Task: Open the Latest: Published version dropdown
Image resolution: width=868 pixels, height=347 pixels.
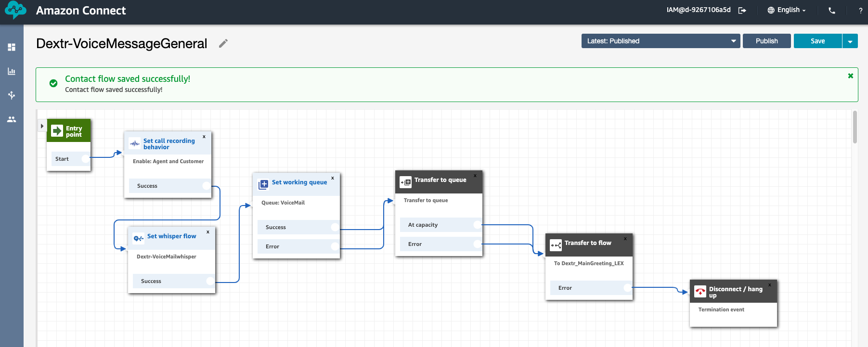Action: pyautogui.click(x=661, y=41)
